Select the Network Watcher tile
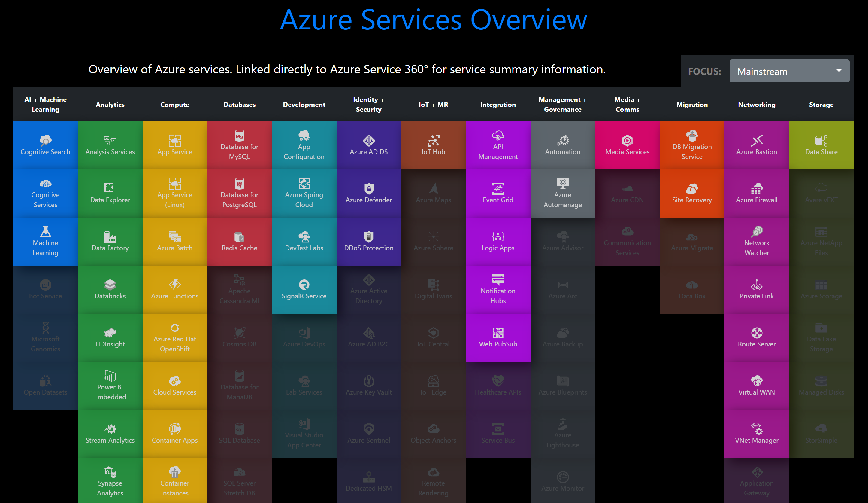This screenshot has height=503, width=868. pos(757,241)
